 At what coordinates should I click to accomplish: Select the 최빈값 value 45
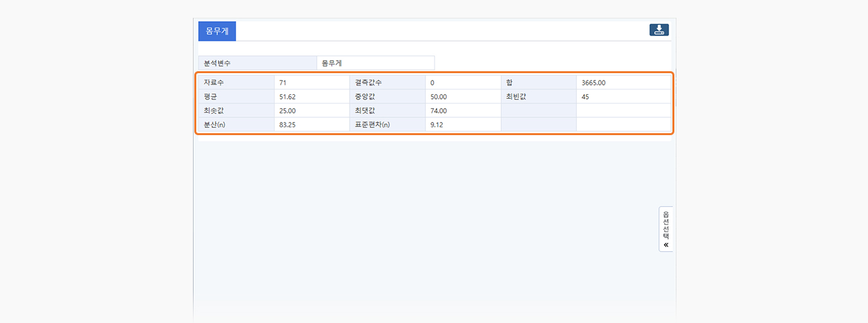click(622, 97)
